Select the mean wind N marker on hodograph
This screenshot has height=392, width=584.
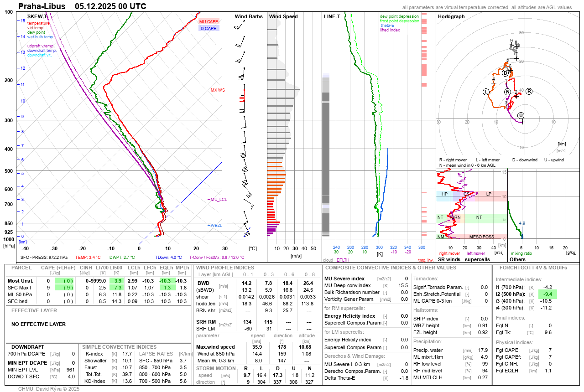[x=507, y=92]
